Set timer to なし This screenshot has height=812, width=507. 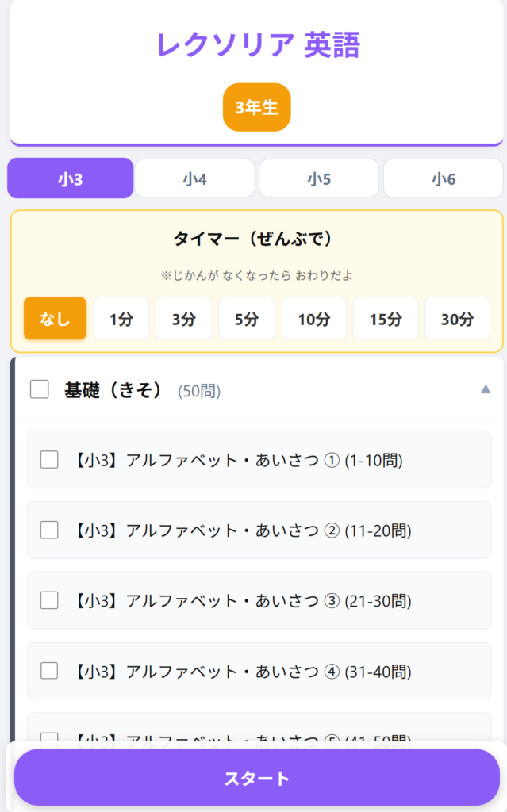click(55, 319)
